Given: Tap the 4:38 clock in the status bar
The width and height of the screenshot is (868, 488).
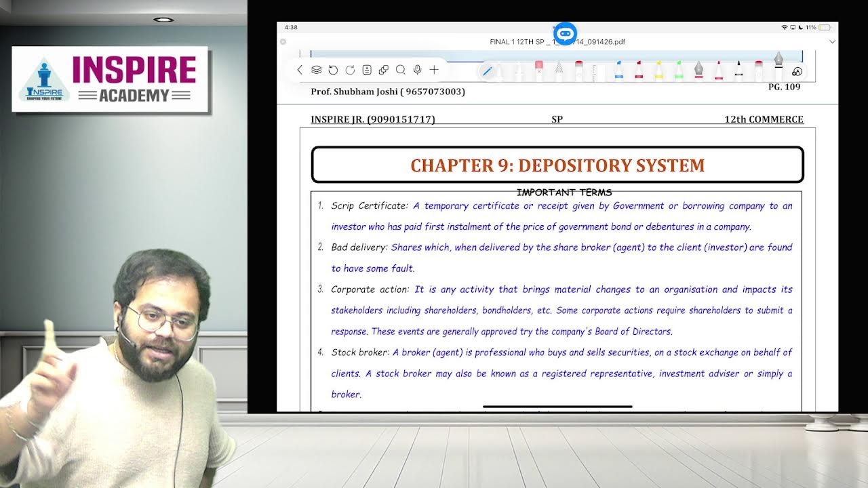Looking at the screenshot, I should pos(291,27).
